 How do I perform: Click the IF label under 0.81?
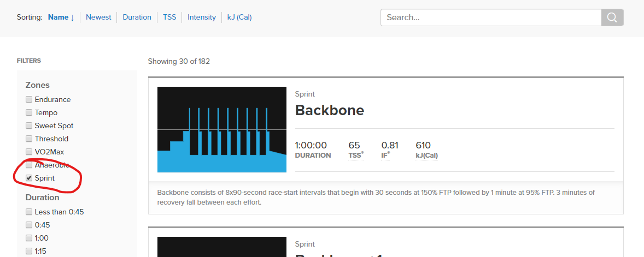(385, 156)
